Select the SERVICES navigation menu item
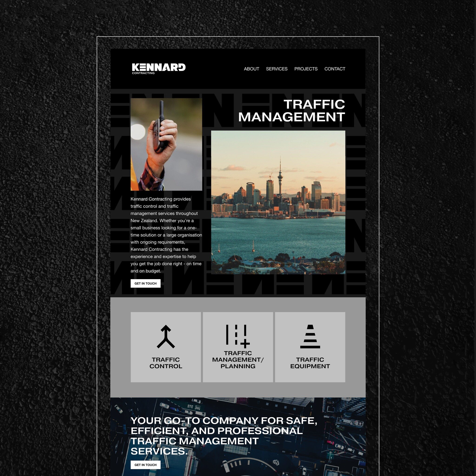476x476 pixels. click(x=277, y=68)
